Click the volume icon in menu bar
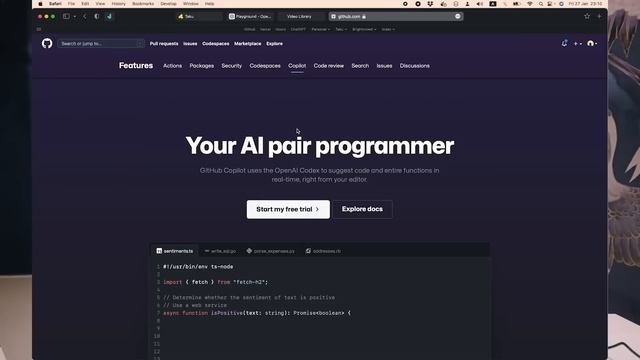The width and height of the screenshot is (640, 360). tap(480, 4)
